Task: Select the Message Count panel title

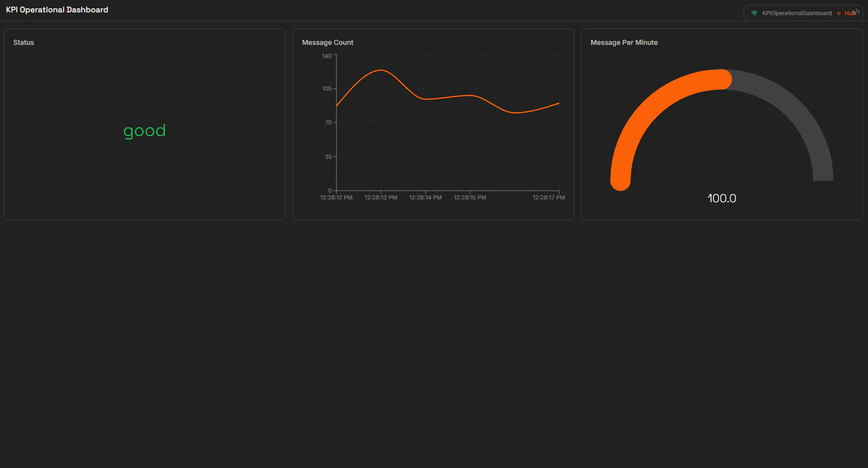Action: (327, 42)
